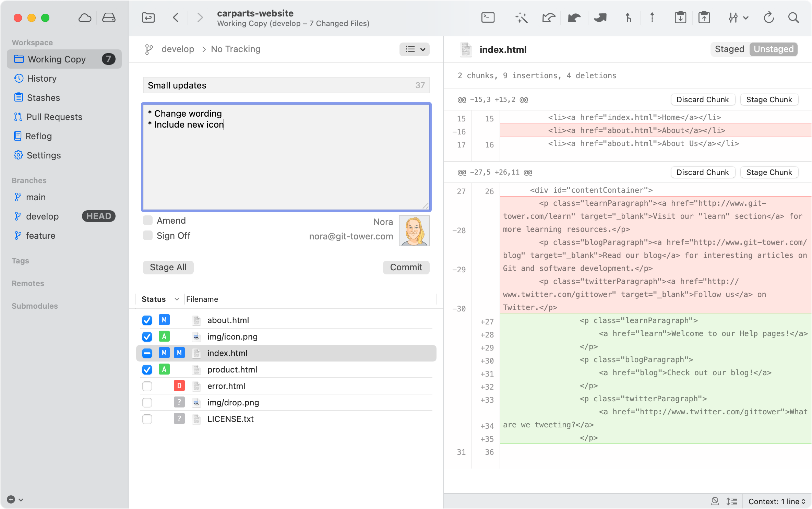Image resolution: width=812 pixels, height=509 pixels.
Task: Open search with the magnifier icon
Action: 793,17
